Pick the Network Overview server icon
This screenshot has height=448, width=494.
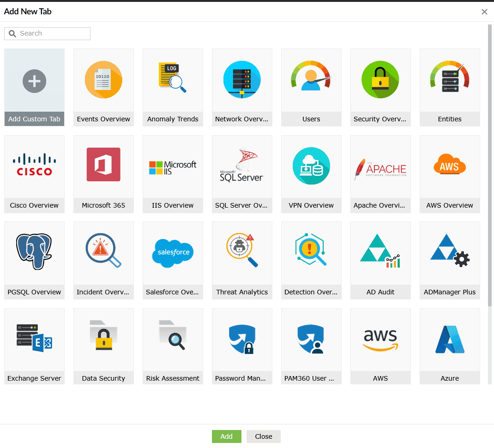(x=242, y=80)
